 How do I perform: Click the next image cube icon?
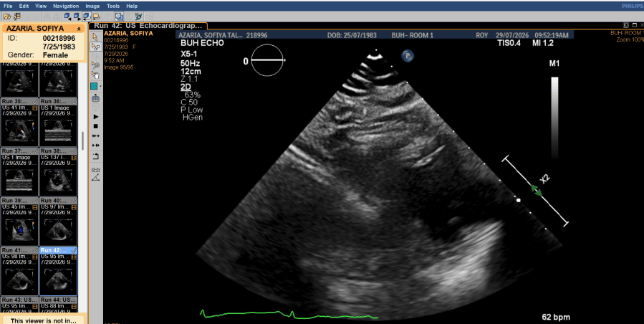click(77, 16)
